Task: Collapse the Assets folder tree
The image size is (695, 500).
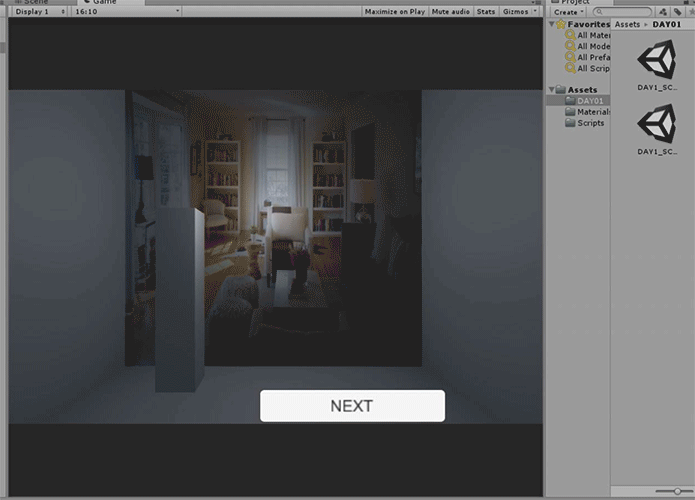Action: click(551, 90)
